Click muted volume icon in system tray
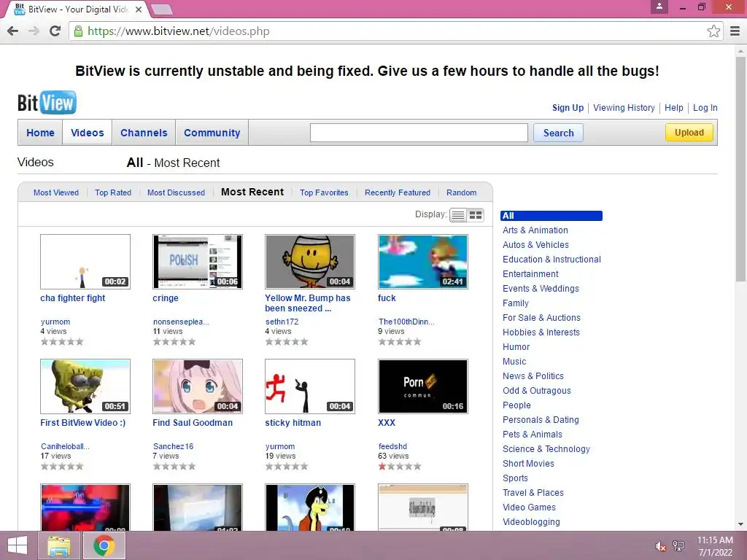Viewport: 747px width, 560px height. click(x=660, y=546)
